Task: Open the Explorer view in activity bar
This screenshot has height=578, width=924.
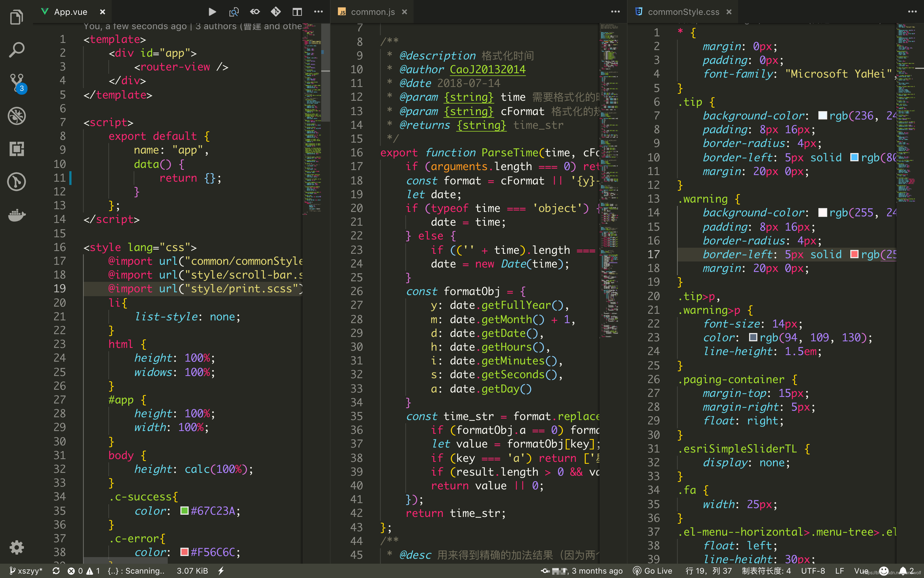Action: [16, 17]
